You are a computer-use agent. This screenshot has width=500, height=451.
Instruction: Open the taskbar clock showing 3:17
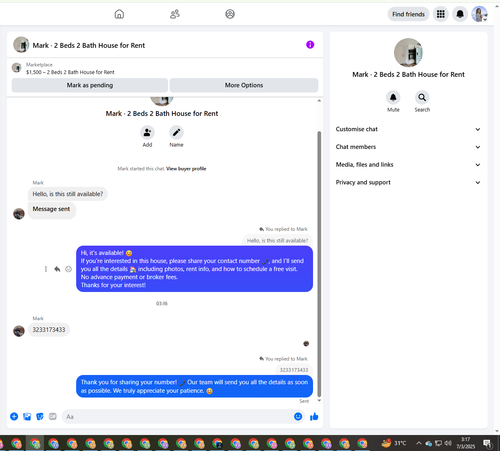[x=465, y=443]
